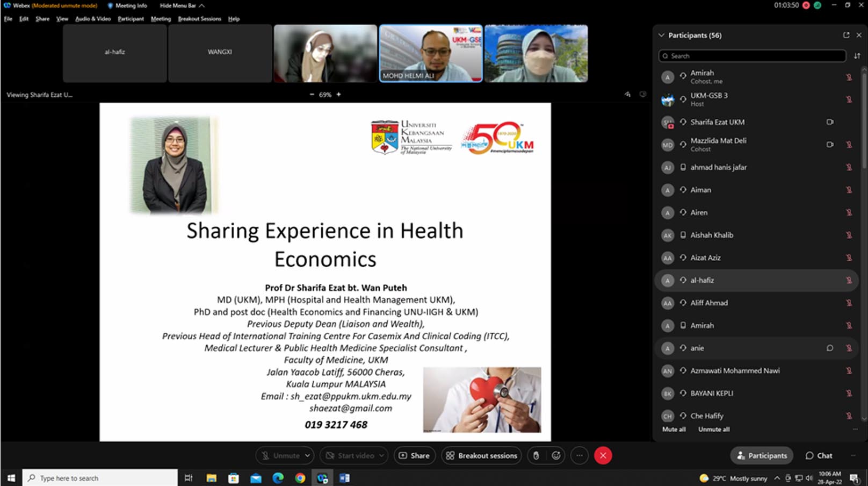Expand audio options arrow beside Unmute
Viewport: 868px width, 486px height.
tap(307, 455)
